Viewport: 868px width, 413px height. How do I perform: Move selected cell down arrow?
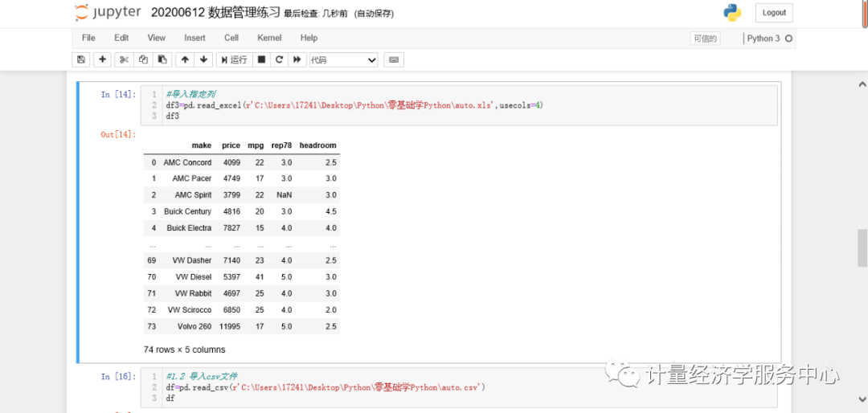[x=203, y=59]
